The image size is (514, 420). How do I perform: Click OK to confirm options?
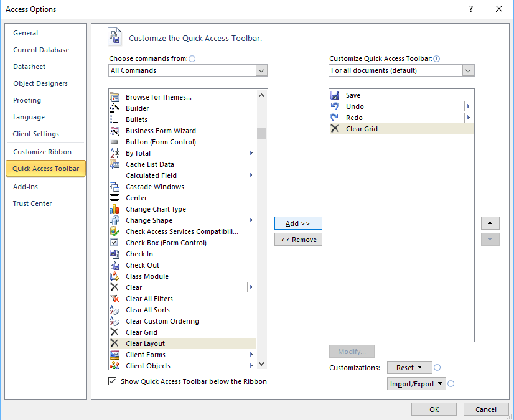tap(434, 409)
